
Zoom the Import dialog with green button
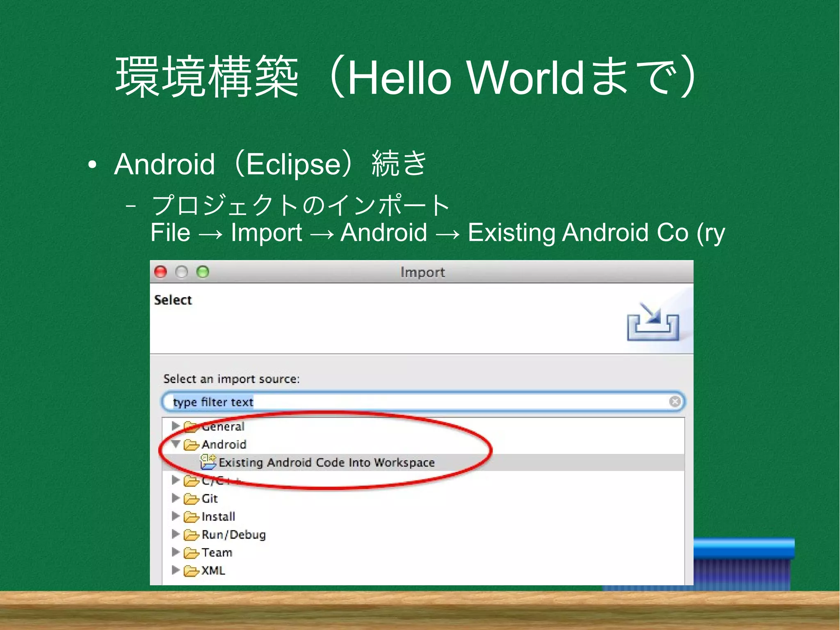203,272
